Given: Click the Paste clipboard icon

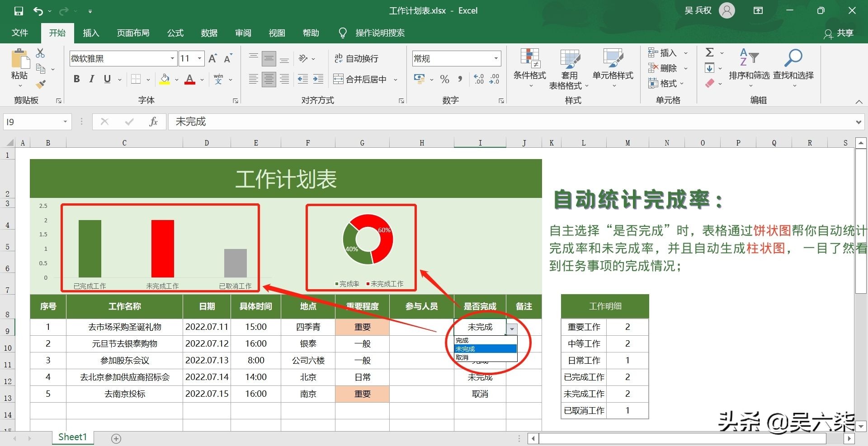Looking at the screenshot, I should pyautogui.click(x=19, y=59).
